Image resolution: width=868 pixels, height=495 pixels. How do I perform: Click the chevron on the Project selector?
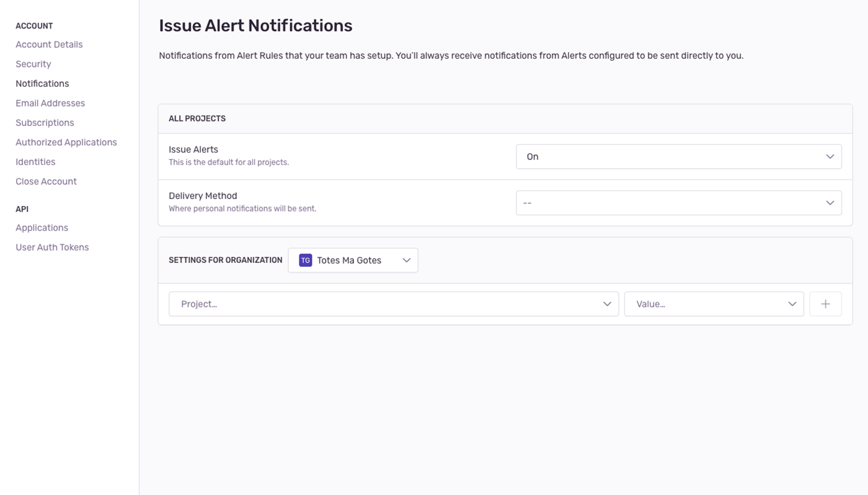point(607,303)
